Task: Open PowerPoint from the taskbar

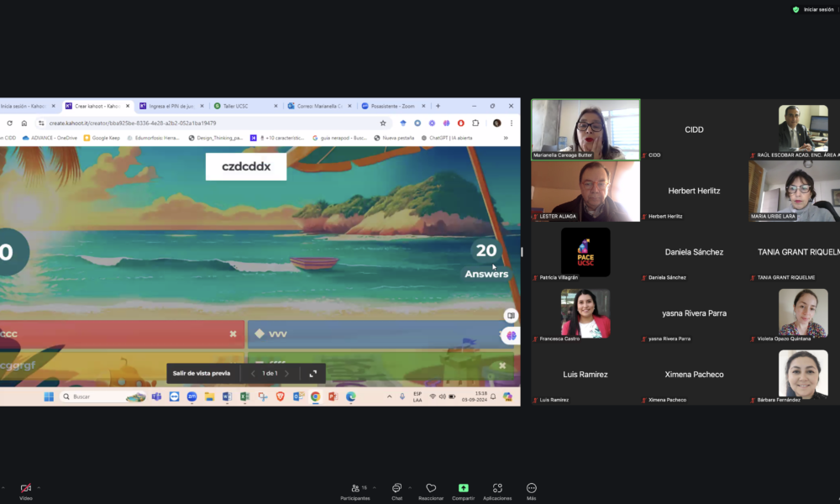Action: (x=333, y=396)
